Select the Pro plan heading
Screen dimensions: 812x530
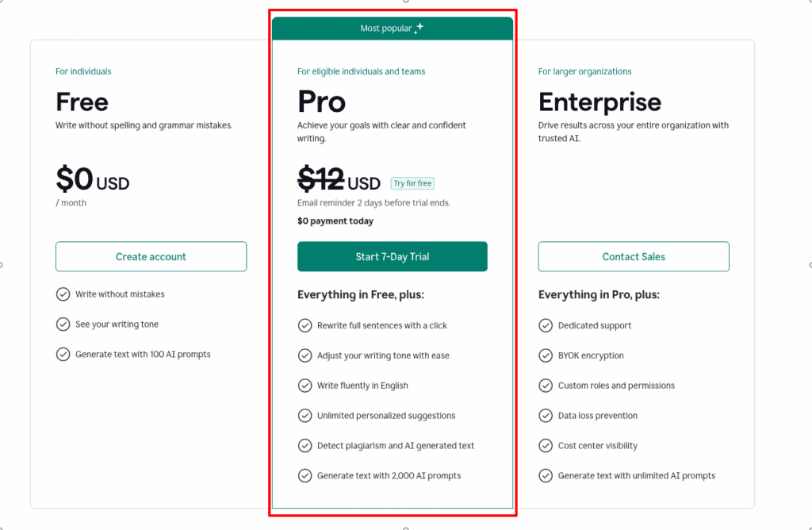[320, 102]
